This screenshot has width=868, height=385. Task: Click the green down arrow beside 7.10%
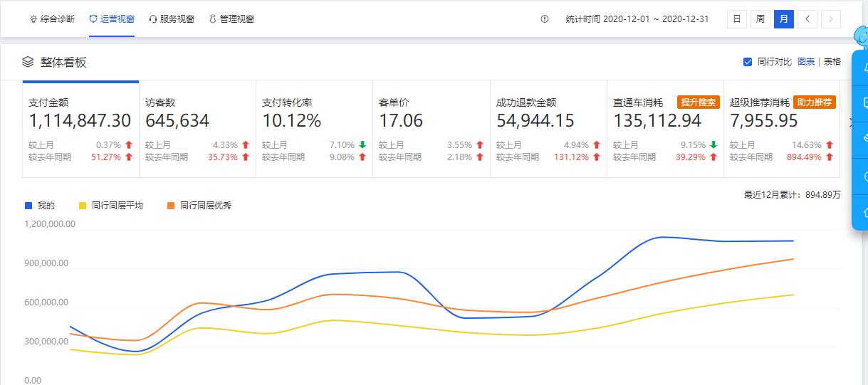coord(362,145)
